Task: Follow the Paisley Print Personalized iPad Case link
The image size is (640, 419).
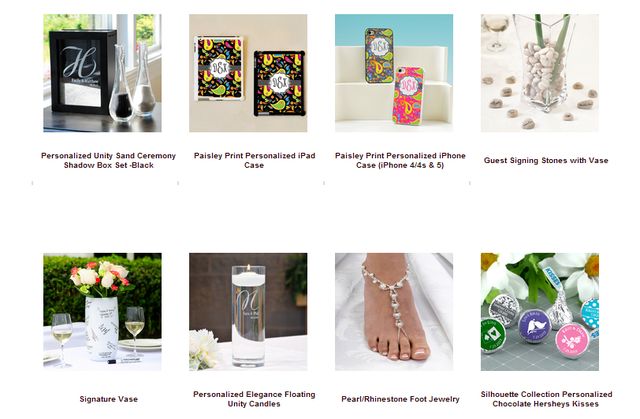Action: (x=254, y=160)
